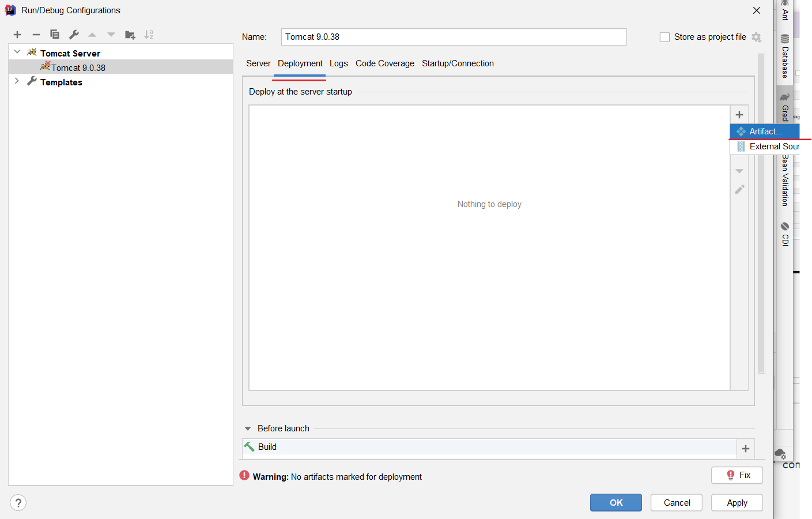Image resolution: width=812 pixels, height=519 pixels.
Task: Expand the Templates tree node
Action: [17, 81]
